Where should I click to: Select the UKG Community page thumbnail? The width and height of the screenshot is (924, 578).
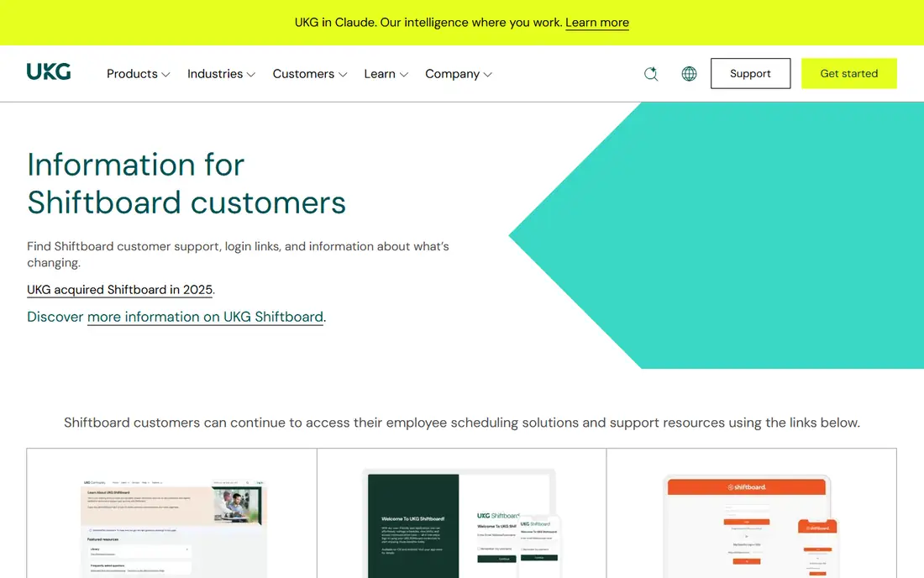[x=174, y=528]
